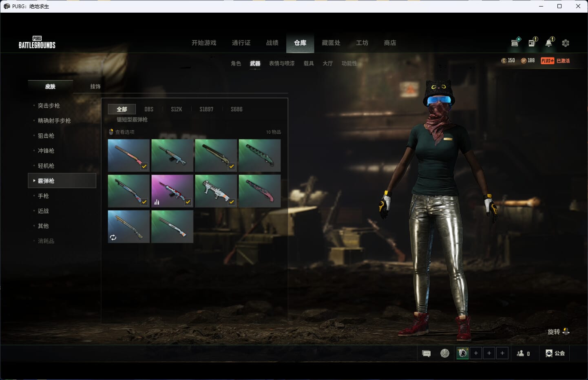
Task: Select the player avatar team slot
Action: [x=462, y=353]
